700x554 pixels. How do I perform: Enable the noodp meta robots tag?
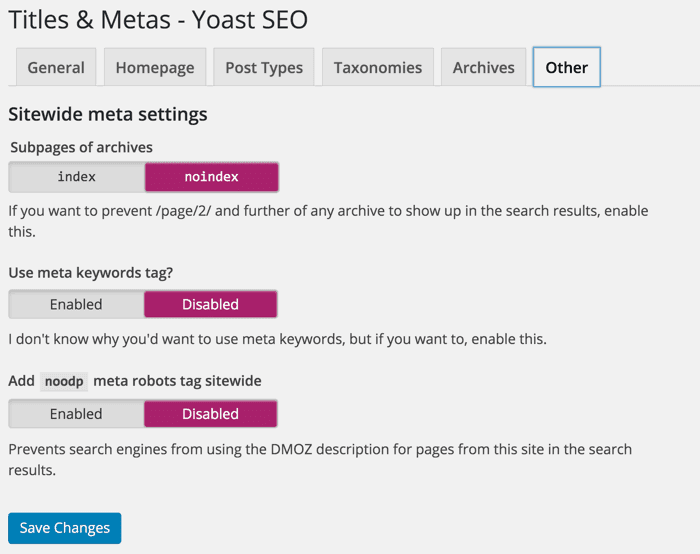click(76, 414)
